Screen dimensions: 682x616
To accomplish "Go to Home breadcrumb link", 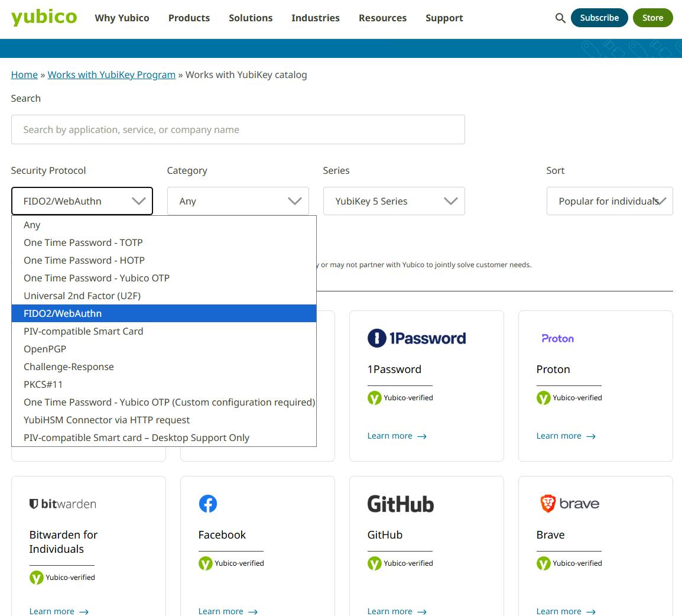I will click(24, 74).
